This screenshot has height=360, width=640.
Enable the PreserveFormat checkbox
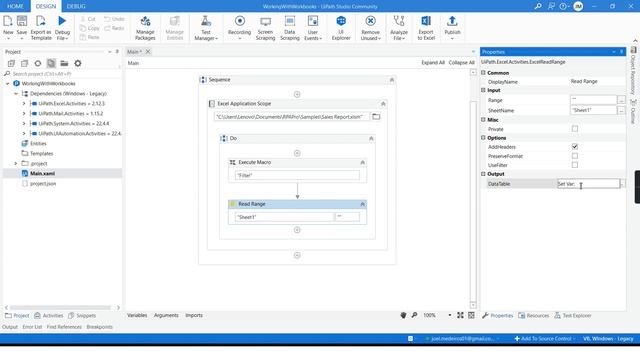coord(575,156)
